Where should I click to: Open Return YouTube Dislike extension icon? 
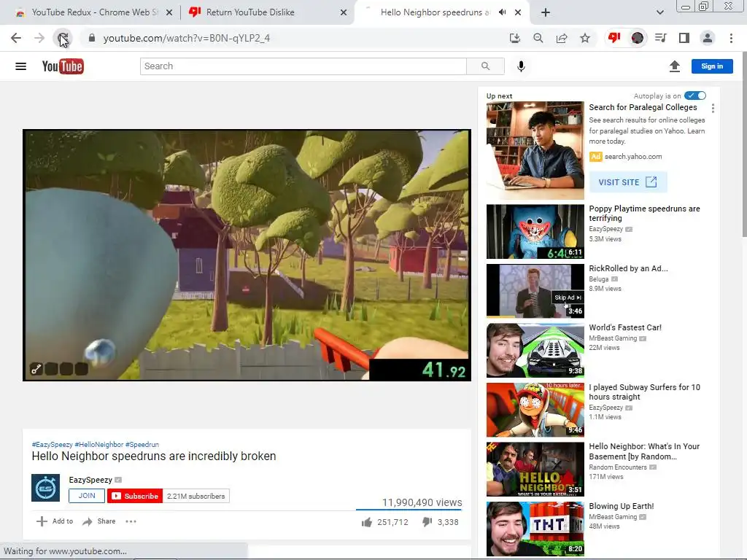click(x=614, y=38)
